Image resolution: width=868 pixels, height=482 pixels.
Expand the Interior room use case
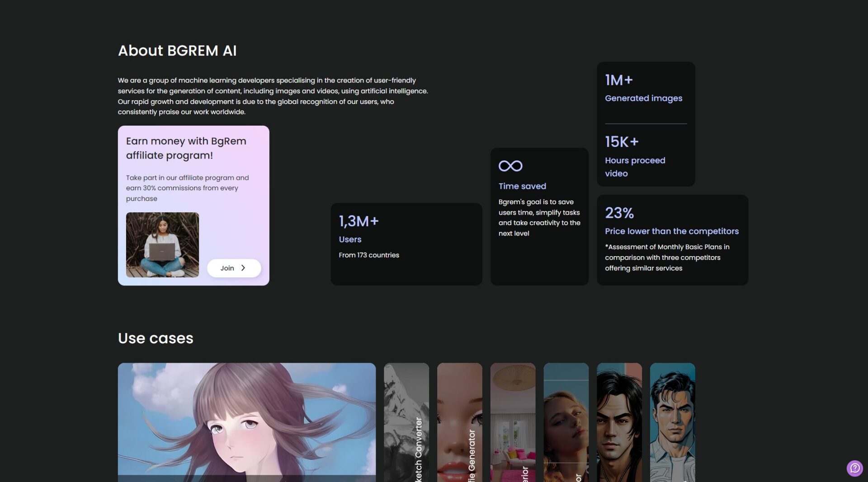[x=513, y=422]
